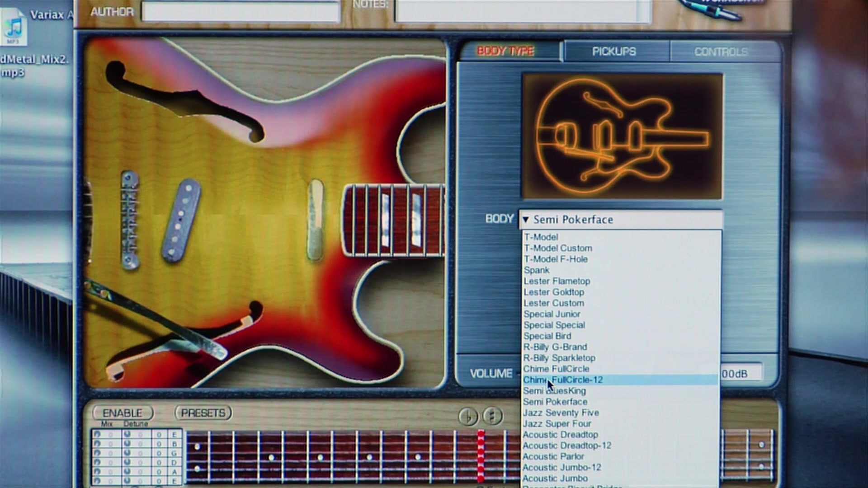Image resolution: width=868 pixels, height=488 pixels.
Task: Click the G string note label
Action: click(x=174, y=453)
